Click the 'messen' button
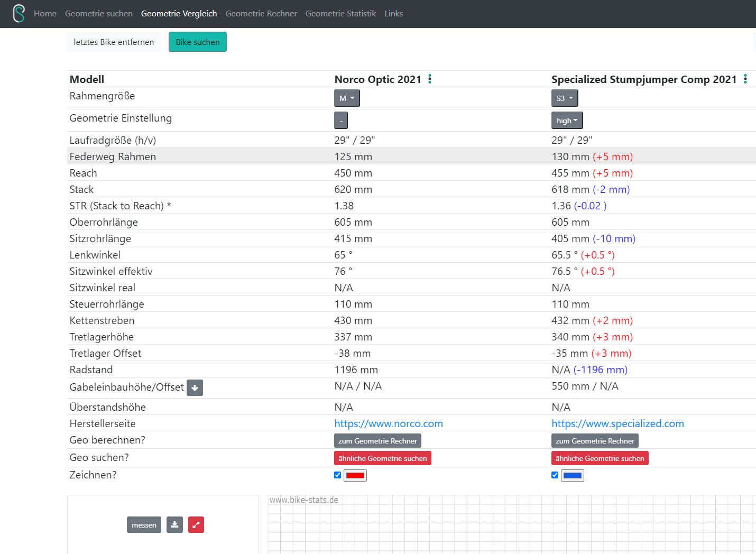This screenshot has height=554, width=756. (x=144, y=525)
